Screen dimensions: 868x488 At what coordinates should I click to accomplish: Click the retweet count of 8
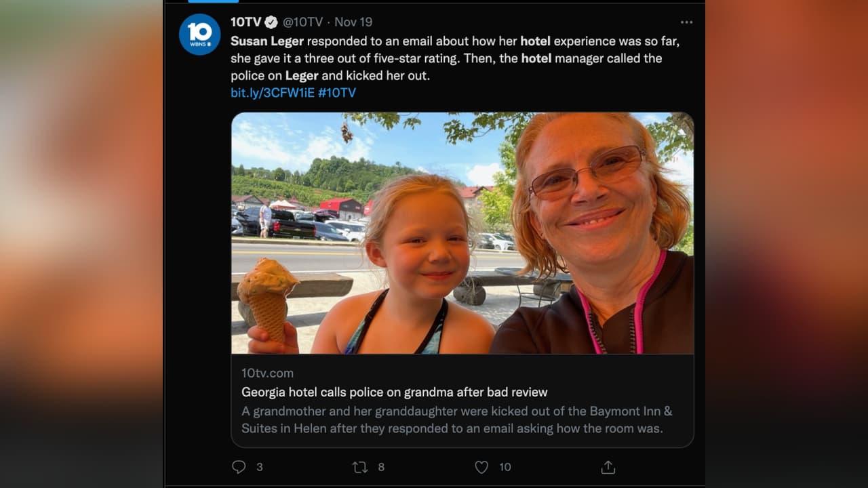(381, 467)
